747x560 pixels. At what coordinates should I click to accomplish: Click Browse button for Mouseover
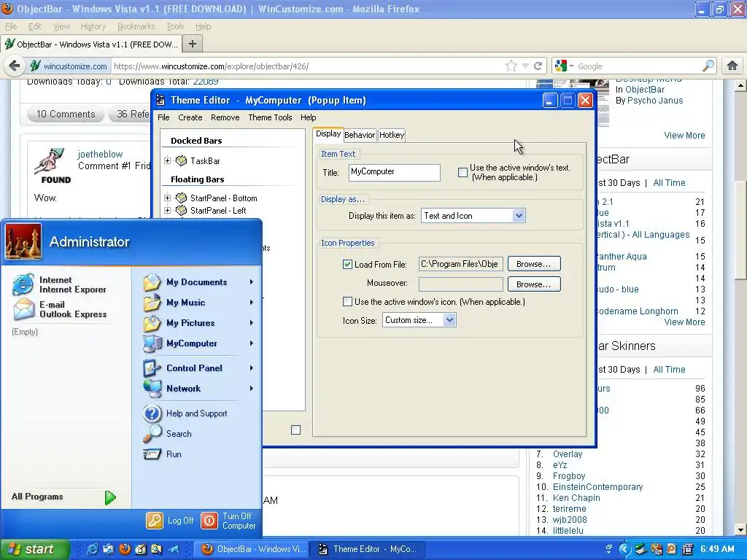tap(534, 284)
